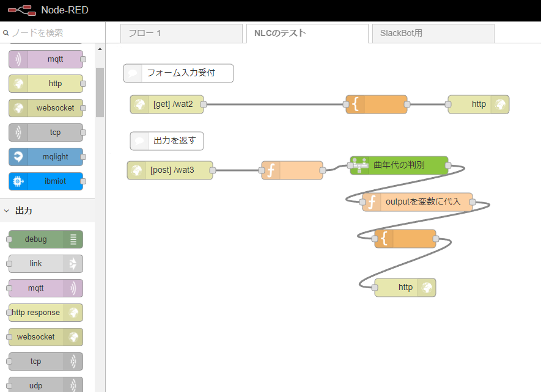541x392 pixels.
Task: Select the bottom http response node
Action: coord(405,288)
